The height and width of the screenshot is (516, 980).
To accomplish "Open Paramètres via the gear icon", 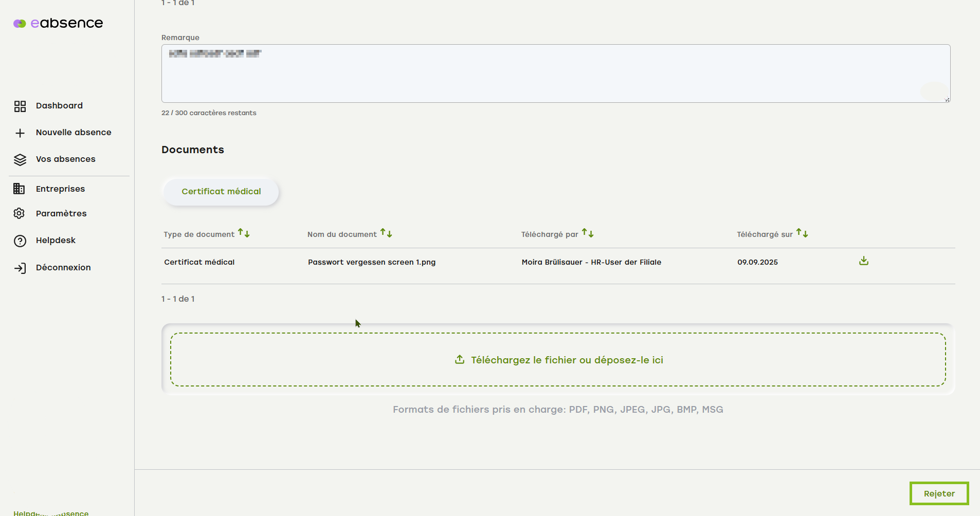I will coord(20,214).
